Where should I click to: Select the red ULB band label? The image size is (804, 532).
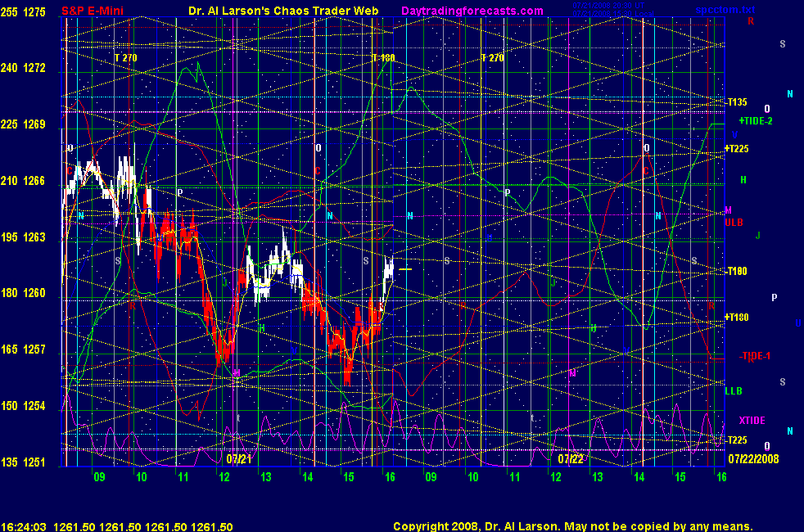click(734, 222)
